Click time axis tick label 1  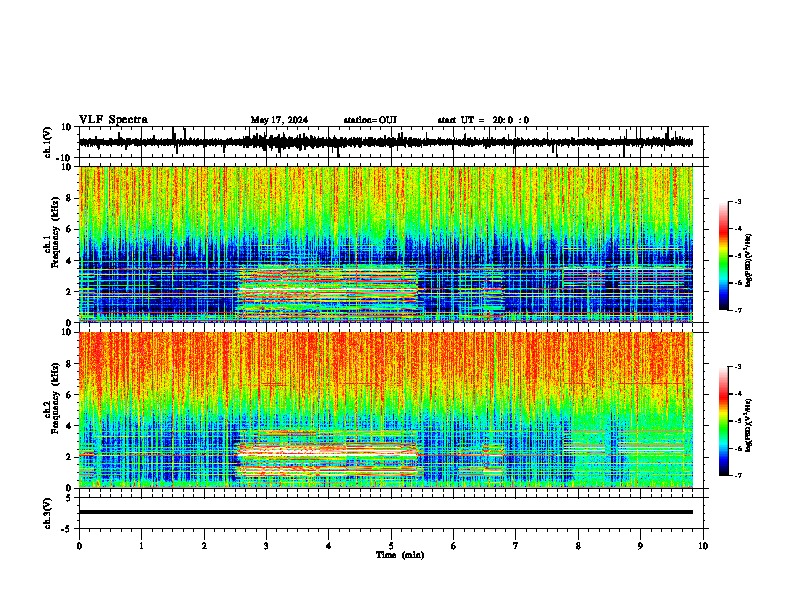(141, 546)
